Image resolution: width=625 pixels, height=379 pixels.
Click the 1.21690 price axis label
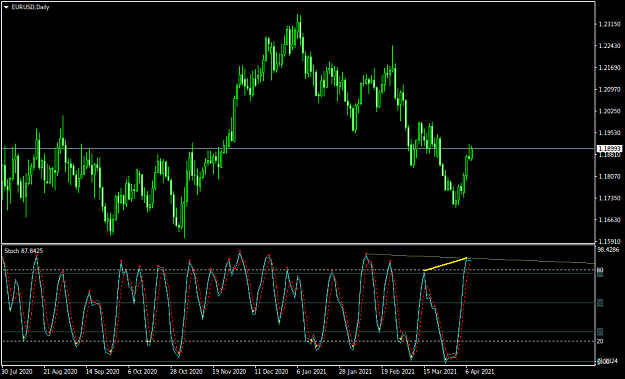610,68
